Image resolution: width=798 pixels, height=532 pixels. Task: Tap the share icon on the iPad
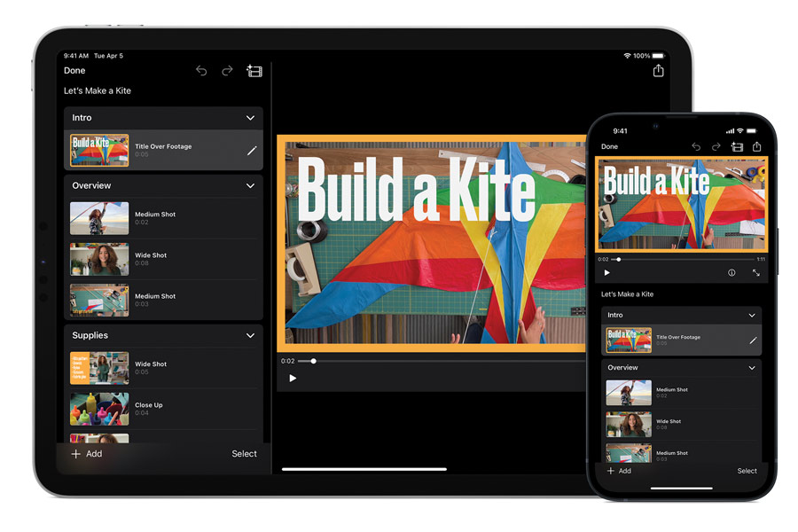[658, 70]
